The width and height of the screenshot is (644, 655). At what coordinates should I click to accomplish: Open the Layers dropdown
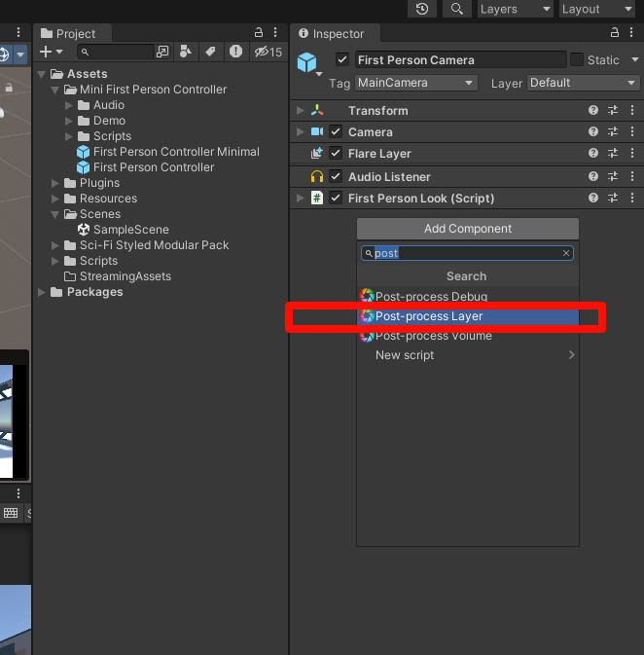tap(516, 9)
